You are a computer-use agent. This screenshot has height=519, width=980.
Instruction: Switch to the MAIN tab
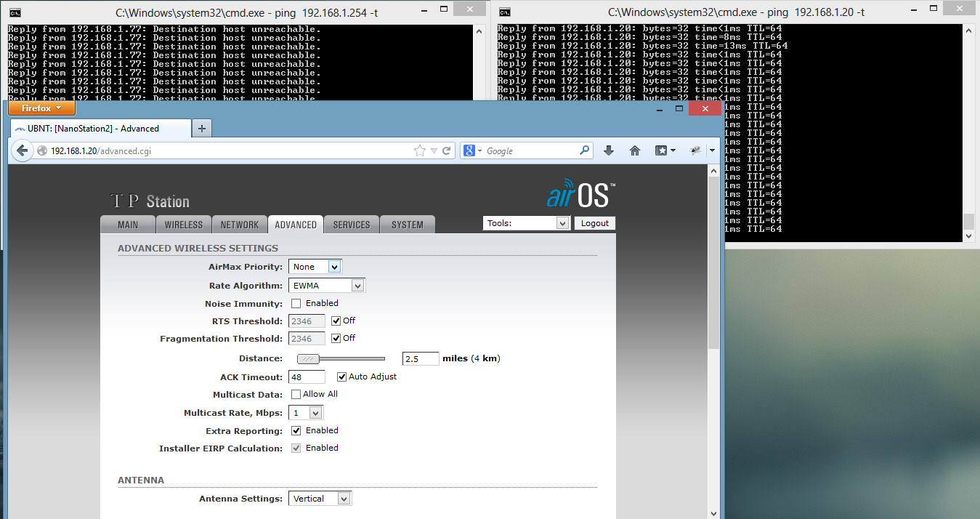coord(128,225)
